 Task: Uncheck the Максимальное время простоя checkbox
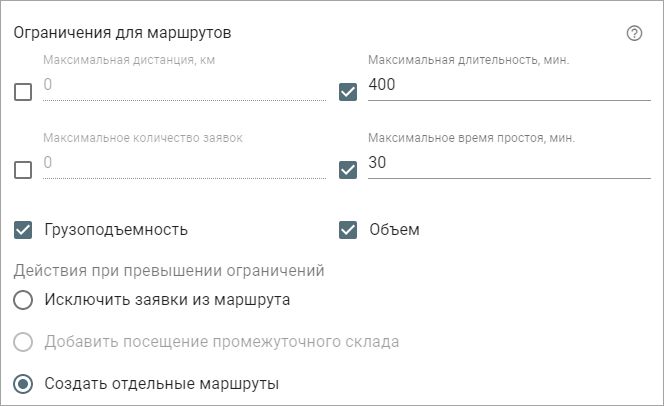coord(348,170)
